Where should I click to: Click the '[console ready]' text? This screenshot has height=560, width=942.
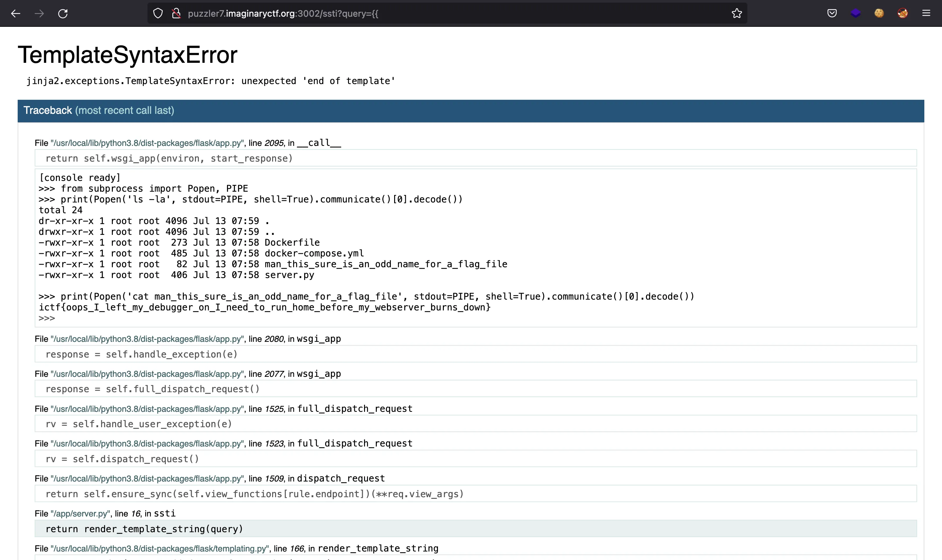click(79, 178)
